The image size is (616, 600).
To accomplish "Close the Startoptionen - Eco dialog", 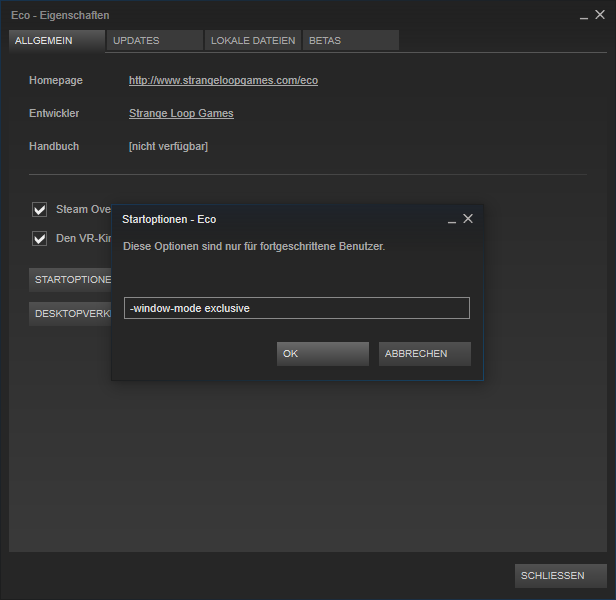I will pyautogui.click(x=468, y=218).
